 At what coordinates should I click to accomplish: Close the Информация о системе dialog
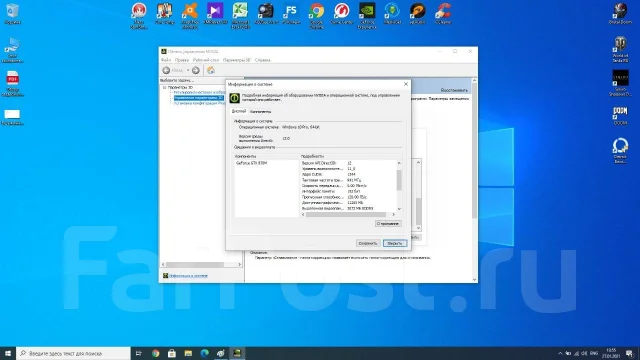click(406, 84)
